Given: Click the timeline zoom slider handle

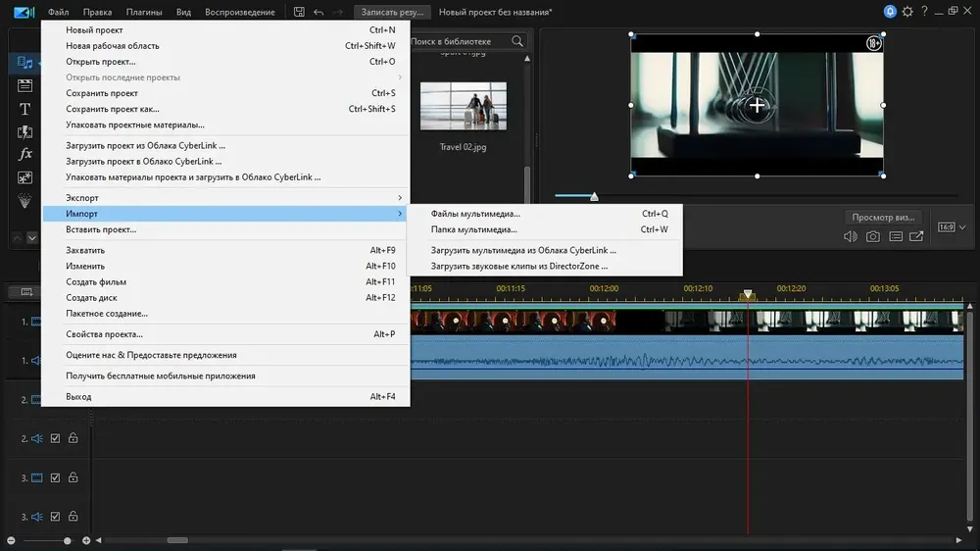Looking at the screenshot, I should [67, 540].
